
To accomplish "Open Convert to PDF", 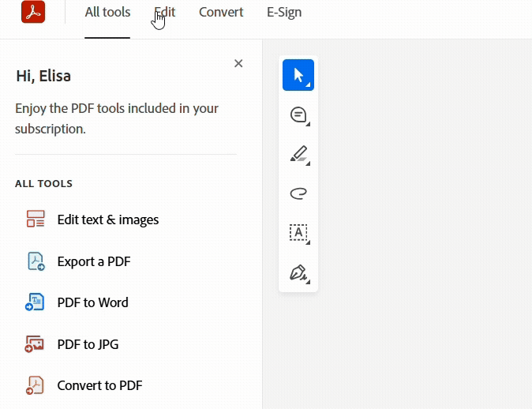I will click(x=99, y=385).
